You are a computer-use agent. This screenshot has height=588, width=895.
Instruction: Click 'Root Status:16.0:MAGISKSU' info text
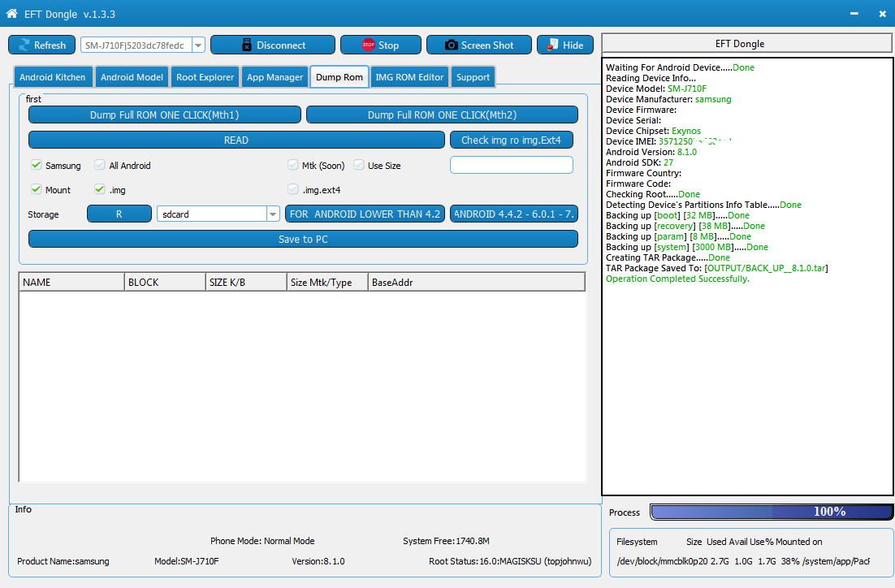tap(510, 561)
